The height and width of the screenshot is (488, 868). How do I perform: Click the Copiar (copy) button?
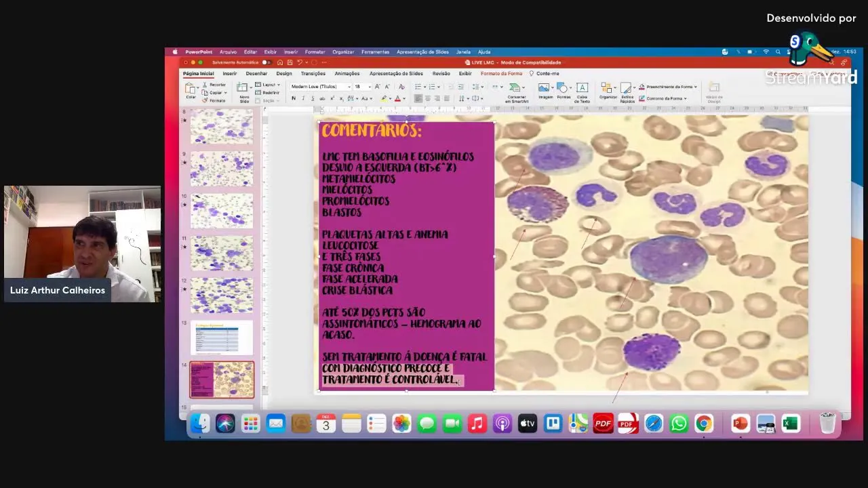pyautogui.click(x=214, y=93)
